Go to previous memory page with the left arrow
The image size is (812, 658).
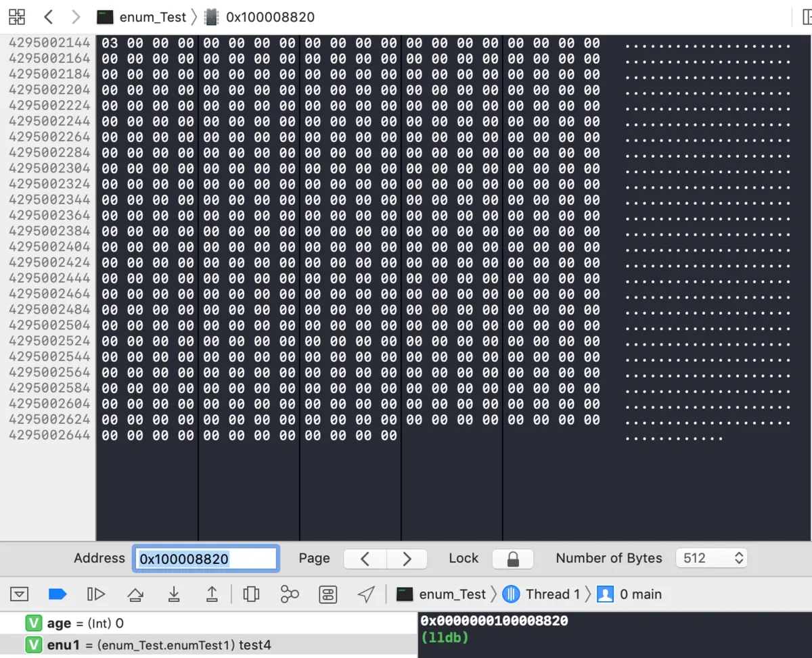[364, 559]
